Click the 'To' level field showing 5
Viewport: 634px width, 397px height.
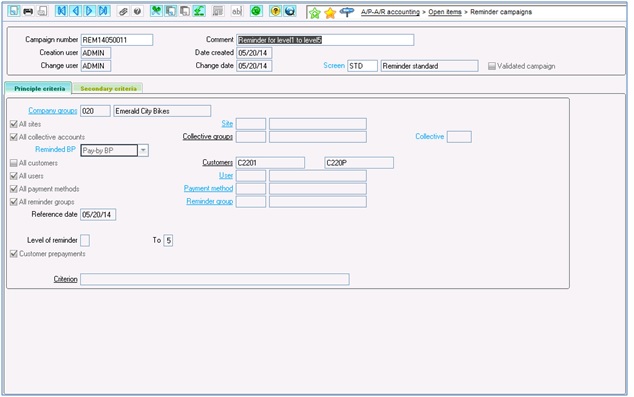[x=168, y=241]
